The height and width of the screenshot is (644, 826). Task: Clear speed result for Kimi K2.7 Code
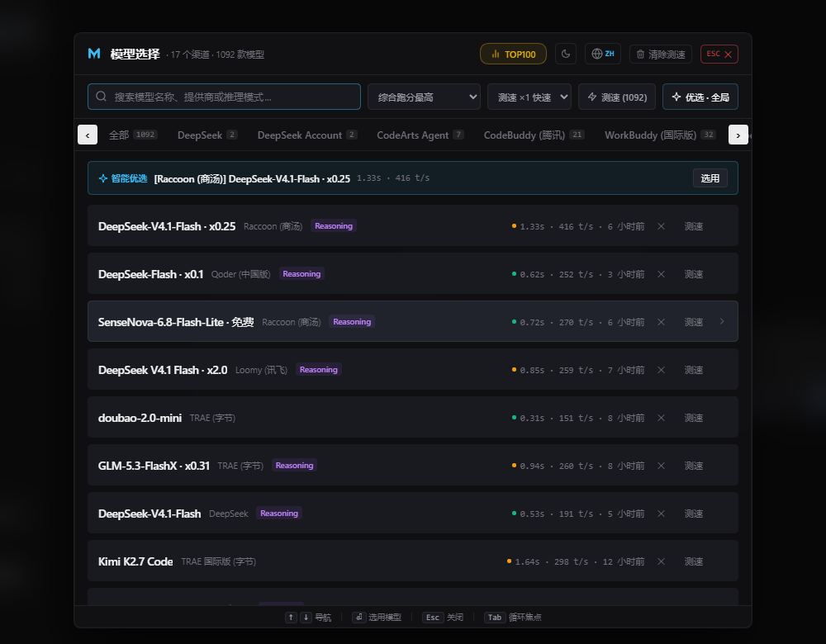[661, 562]
